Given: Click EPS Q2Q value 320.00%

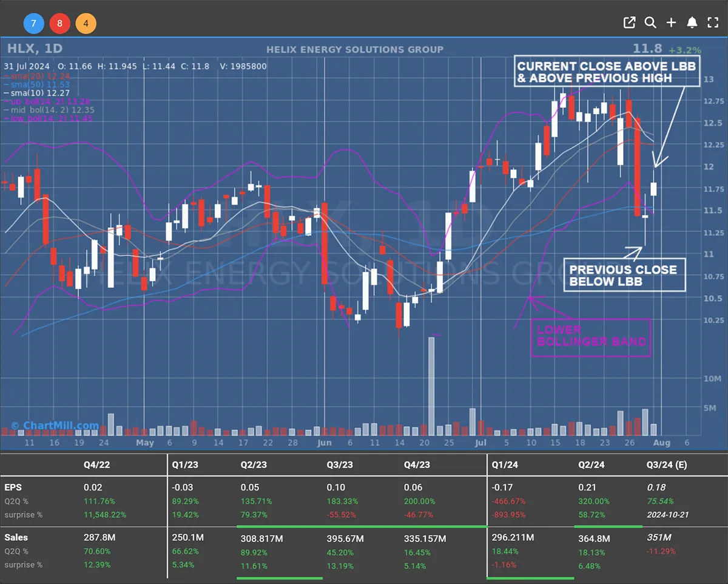Looking at the screenshot, I should (595, 501).
